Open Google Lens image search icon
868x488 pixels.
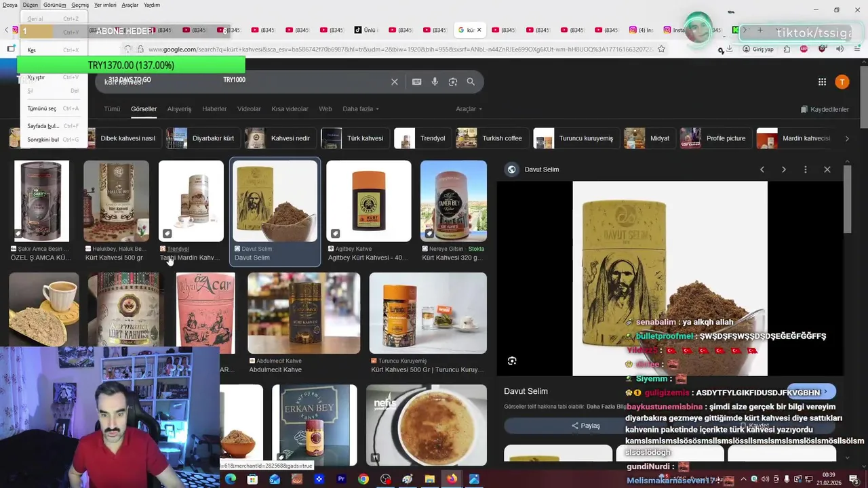(452, 82)
